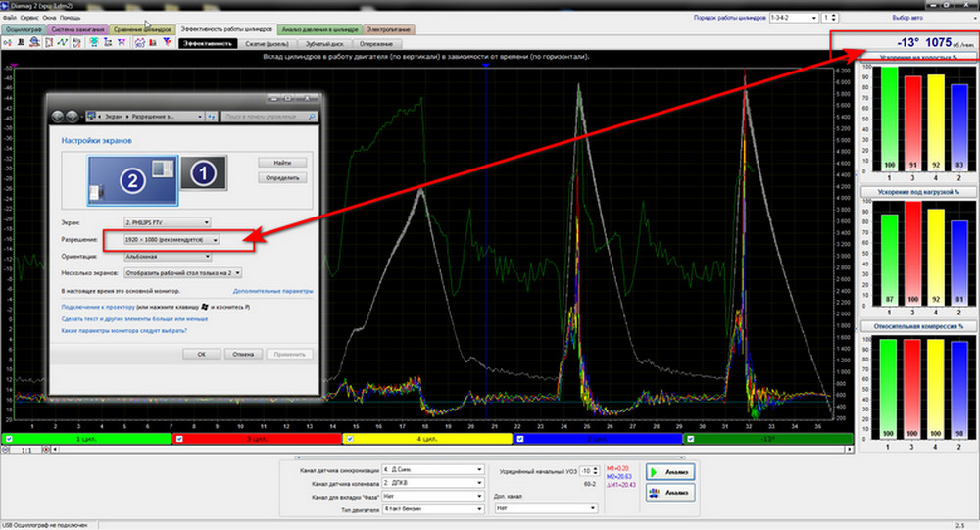Open the Разрешение 1920×1080 dropdown
The image size is (980, 530).
click(171, 239)
